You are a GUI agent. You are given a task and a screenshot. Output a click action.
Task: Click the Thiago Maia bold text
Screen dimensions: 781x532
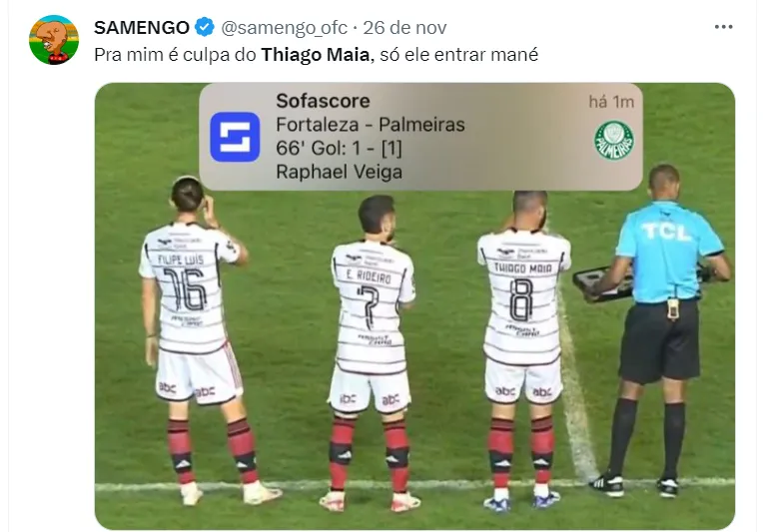pyautogui.click(x=316, y=54)
